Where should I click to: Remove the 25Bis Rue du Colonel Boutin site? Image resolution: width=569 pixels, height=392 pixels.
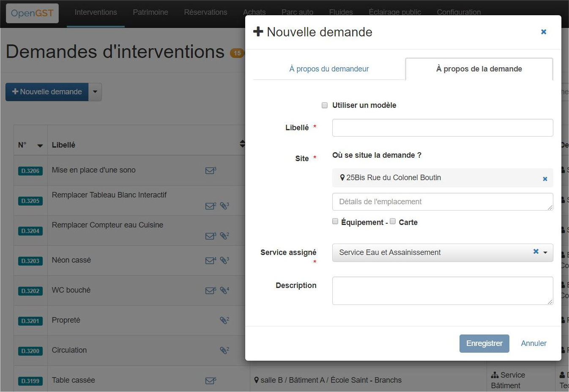[545, 179]
